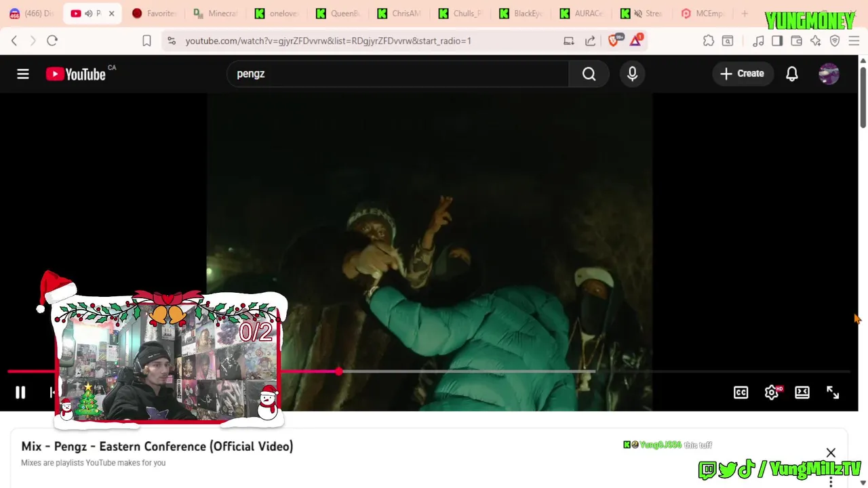This screenshot has height=488, width=868.
Task: Click the toolbar icon right of the extensions puzzle
Action: point(728,41)
